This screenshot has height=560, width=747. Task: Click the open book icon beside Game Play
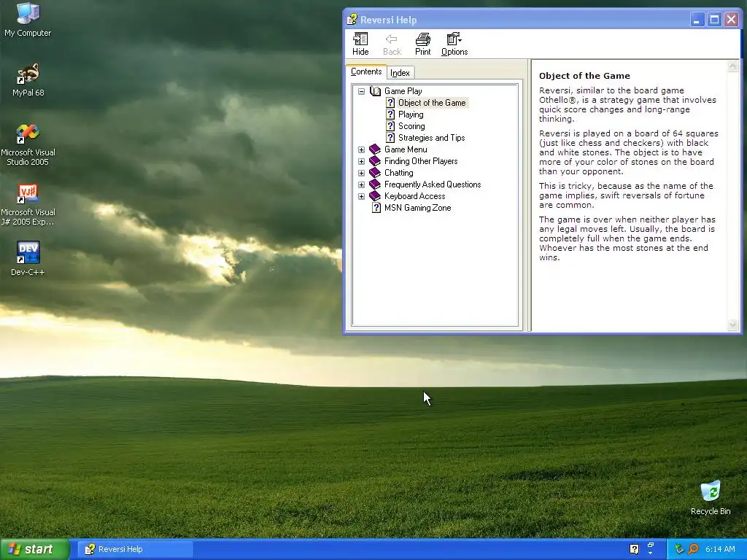pyautogui.click(x=376, y=91)
